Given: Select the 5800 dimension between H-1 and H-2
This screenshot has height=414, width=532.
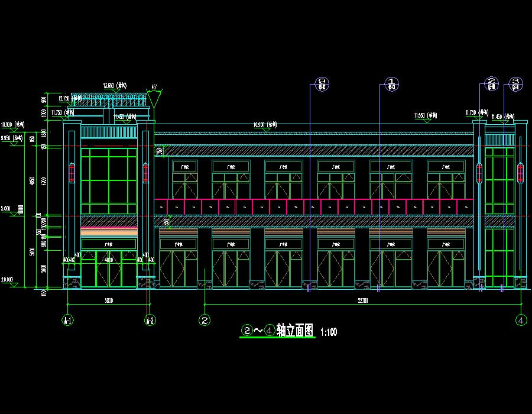Looking at the screenshot, I should 108,300.
